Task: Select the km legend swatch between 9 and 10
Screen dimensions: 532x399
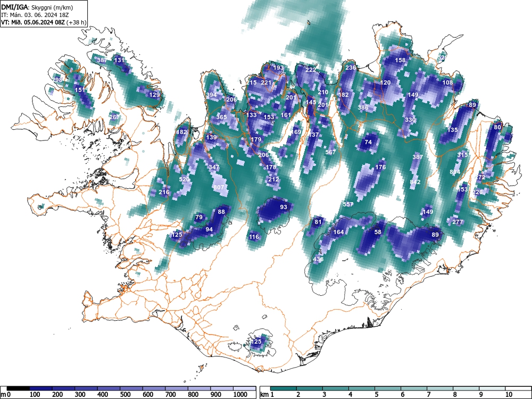Action: tap(492, 388)
